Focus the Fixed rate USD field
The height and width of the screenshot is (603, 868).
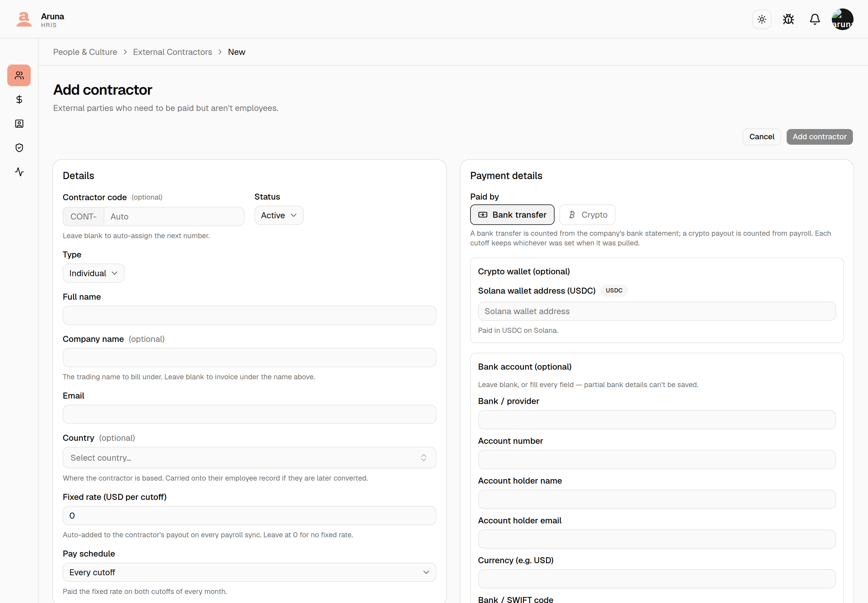click(249, 516)
